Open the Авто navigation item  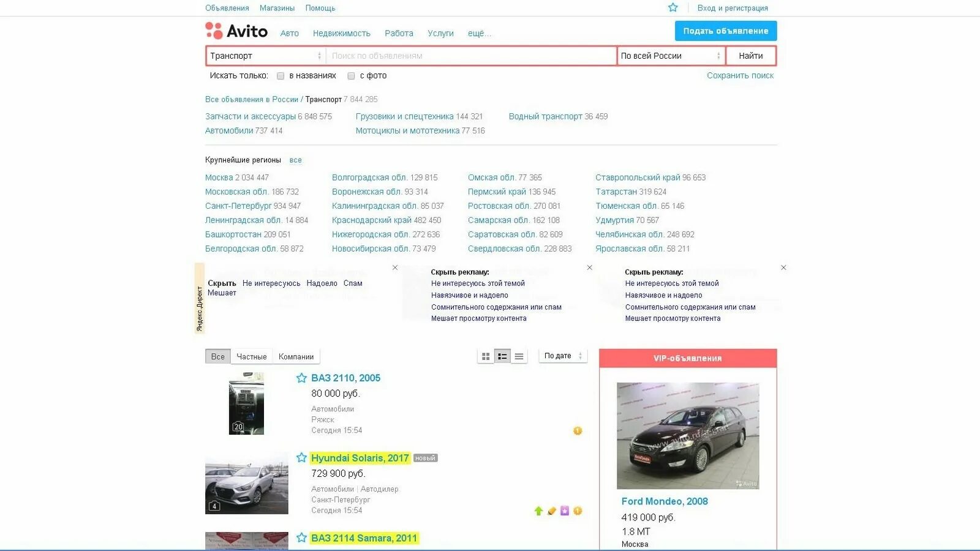coord(290,33)
